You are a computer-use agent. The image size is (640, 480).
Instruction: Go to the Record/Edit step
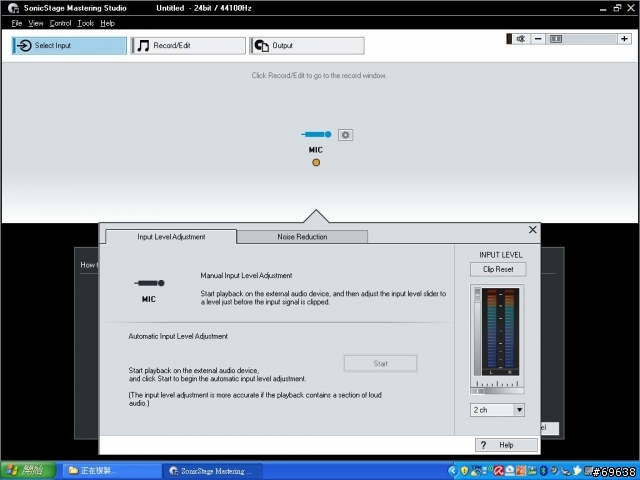click(188, 45)
